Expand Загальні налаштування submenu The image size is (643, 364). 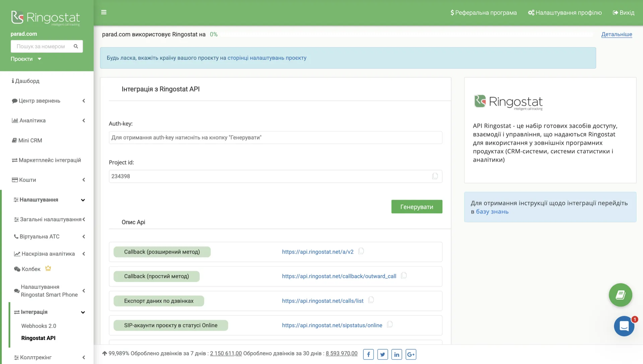tap(49, 219)
